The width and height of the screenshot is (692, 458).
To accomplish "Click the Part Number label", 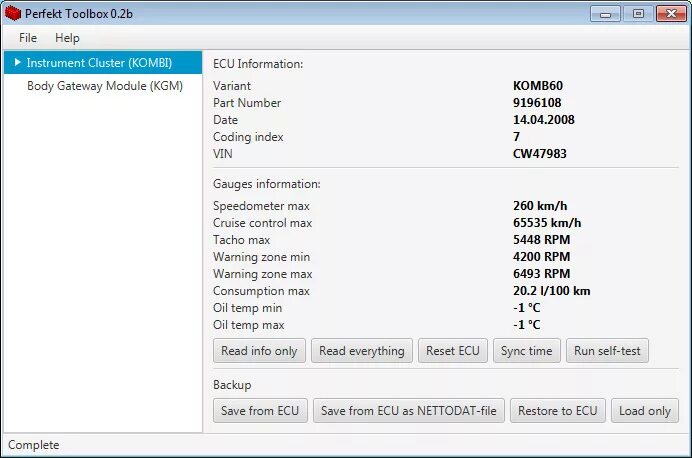I will coord(247,103).
